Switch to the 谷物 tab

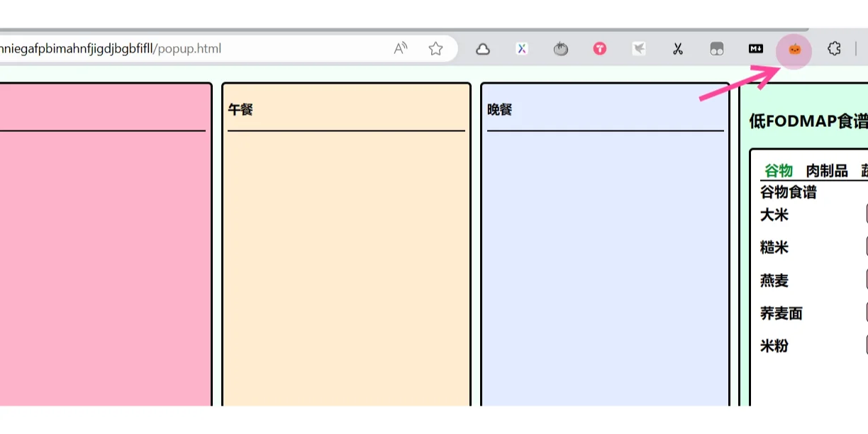coord(779,170)
